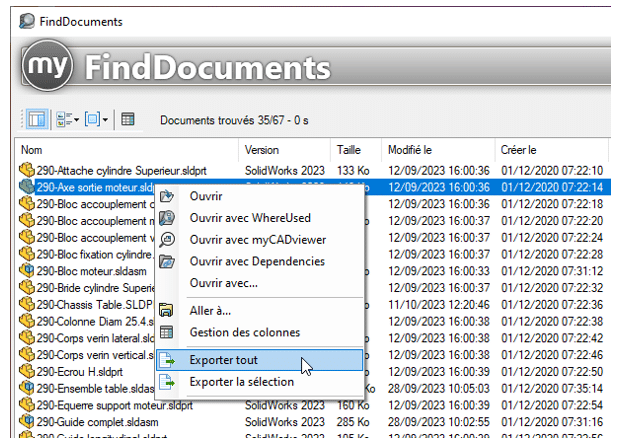This screenshot has height=448, width=620.
Task: Select 290-Axe sortie moteur file row
Action: click(314, 187)
